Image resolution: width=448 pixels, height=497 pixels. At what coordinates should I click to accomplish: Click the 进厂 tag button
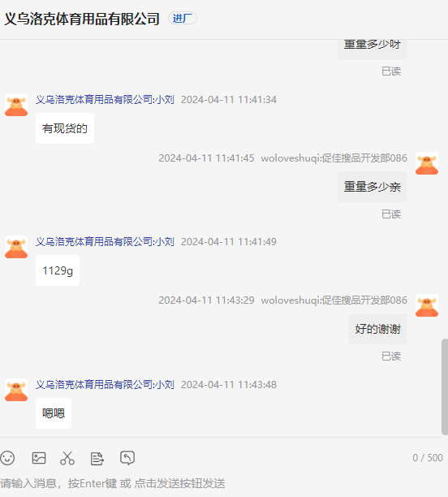click(183, 18)
